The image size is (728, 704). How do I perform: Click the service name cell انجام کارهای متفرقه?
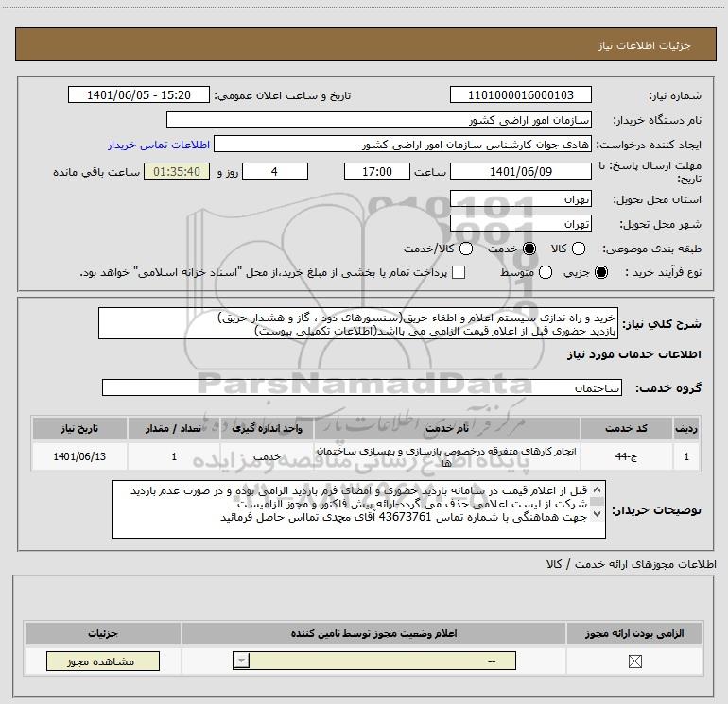click(x=447, y=456)
